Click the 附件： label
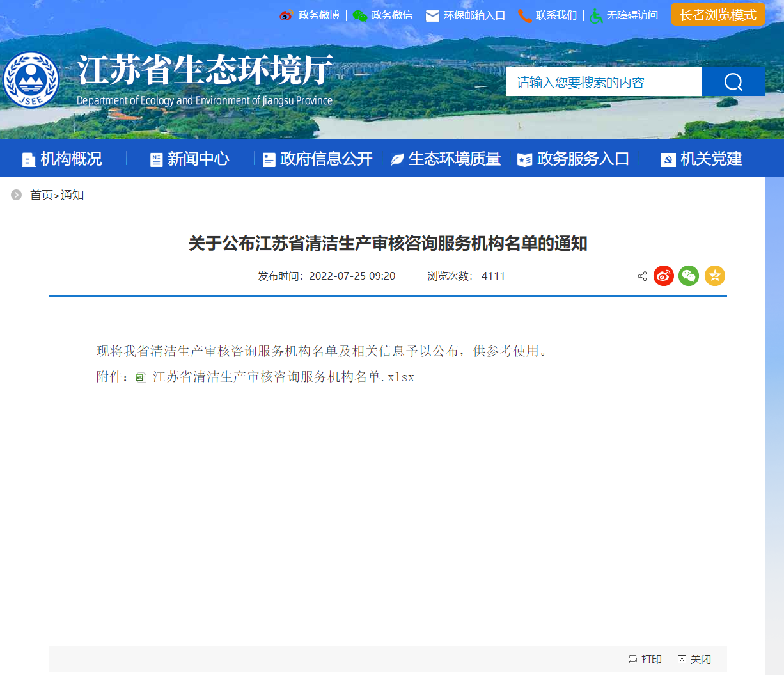This screenshot has height=675, width=784. pos(114,377)
